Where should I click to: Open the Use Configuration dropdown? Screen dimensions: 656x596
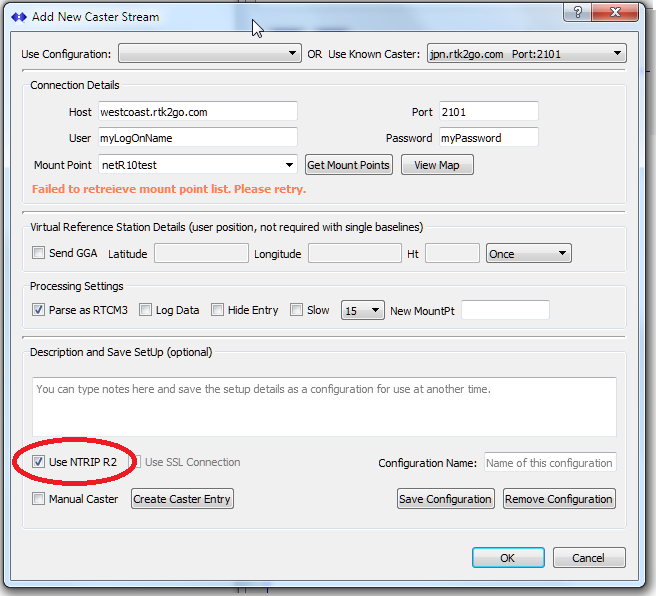210,54
